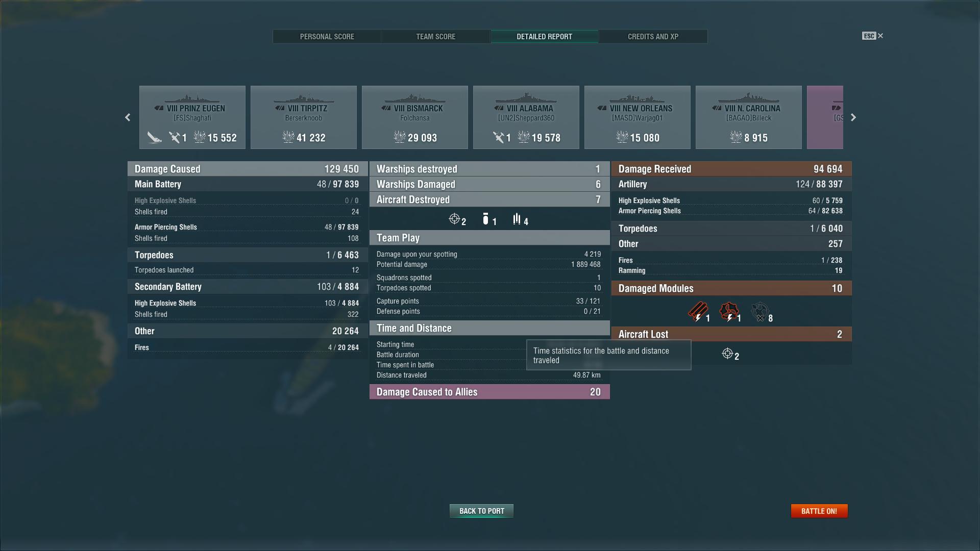The image size is (980, 551).
Task: Select the VIII New Orleans ship card
Action: [638, 117]
